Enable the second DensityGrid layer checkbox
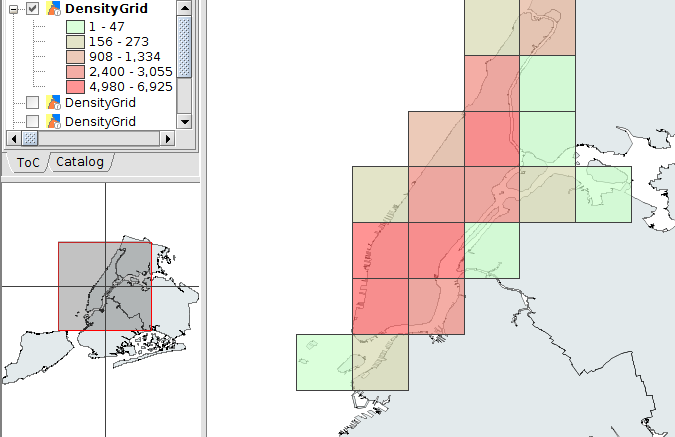675x437 pixels. [x=33, y=103]
